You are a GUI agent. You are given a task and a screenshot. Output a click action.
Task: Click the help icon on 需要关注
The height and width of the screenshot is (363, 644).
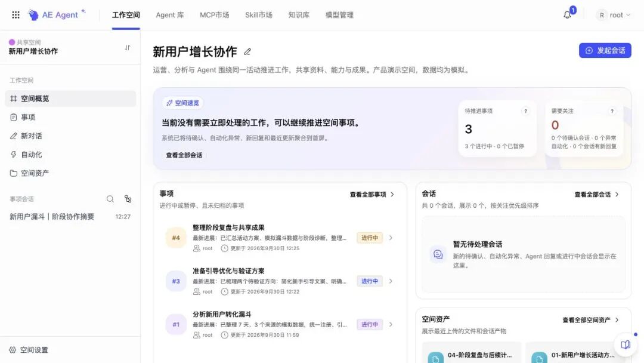tap(612, 111)
